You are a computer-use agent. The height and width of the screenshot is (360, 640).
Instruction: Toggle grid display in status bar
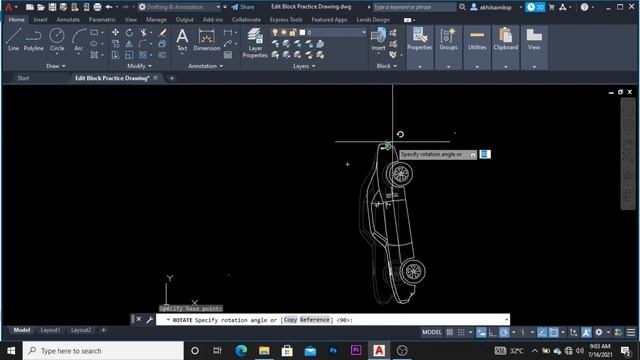point(449,333)
